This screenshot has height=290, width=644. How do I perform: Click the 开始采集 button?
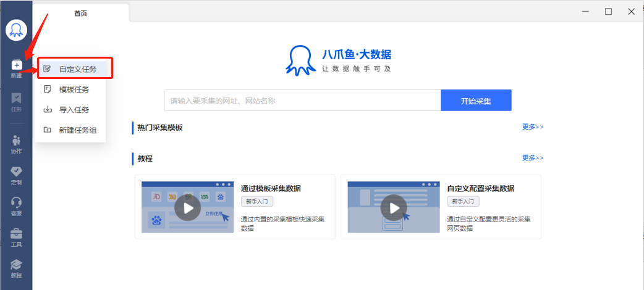476,101
